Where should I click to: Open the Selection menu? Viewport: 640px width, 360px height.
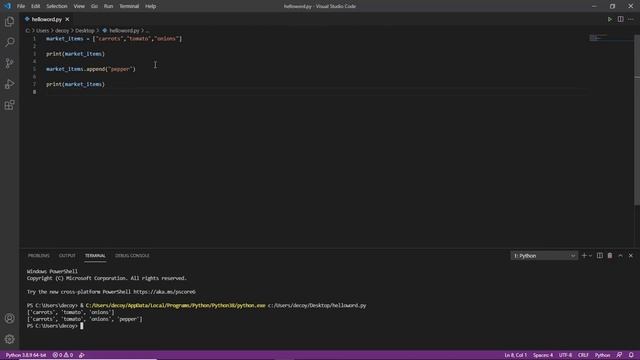57,6
